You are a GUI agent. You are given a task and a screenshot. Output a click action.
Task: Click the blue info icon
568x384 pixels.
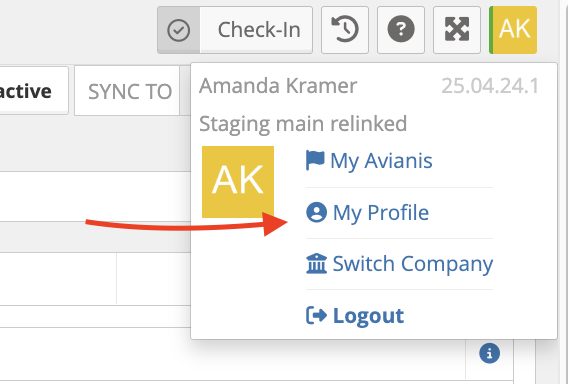489,353
